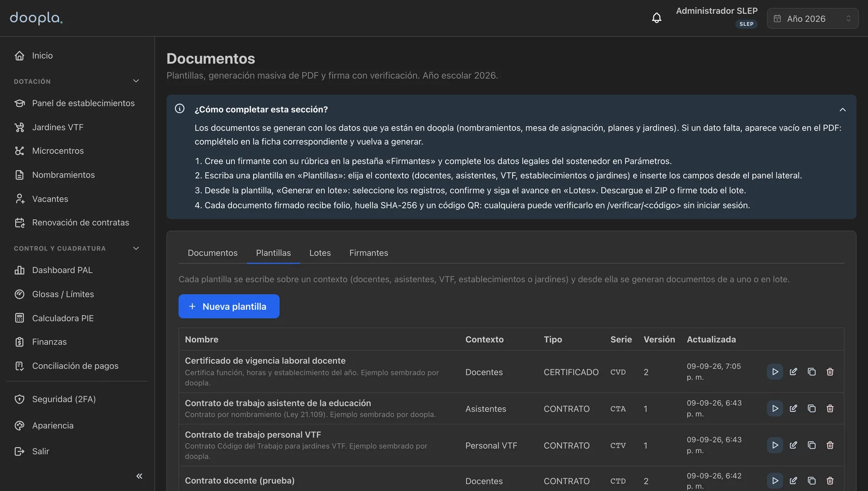Go to Inicio in the sidebar

coord(77,56)
